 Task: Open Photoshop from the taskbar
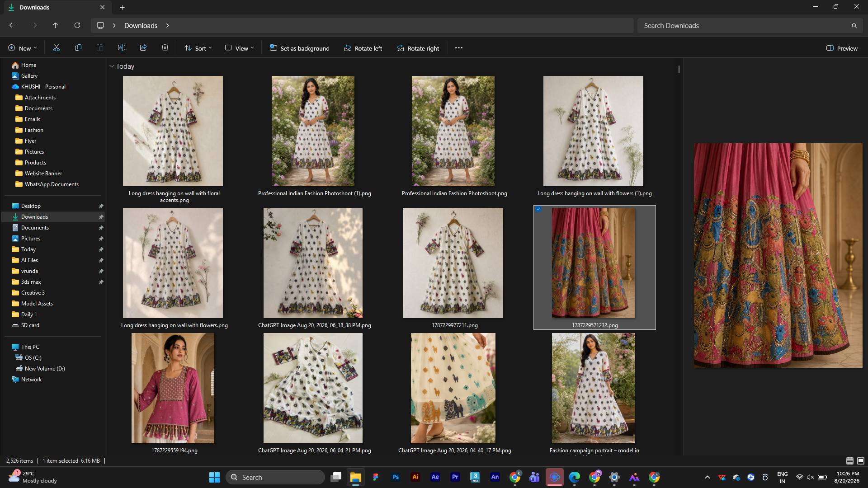396,477
